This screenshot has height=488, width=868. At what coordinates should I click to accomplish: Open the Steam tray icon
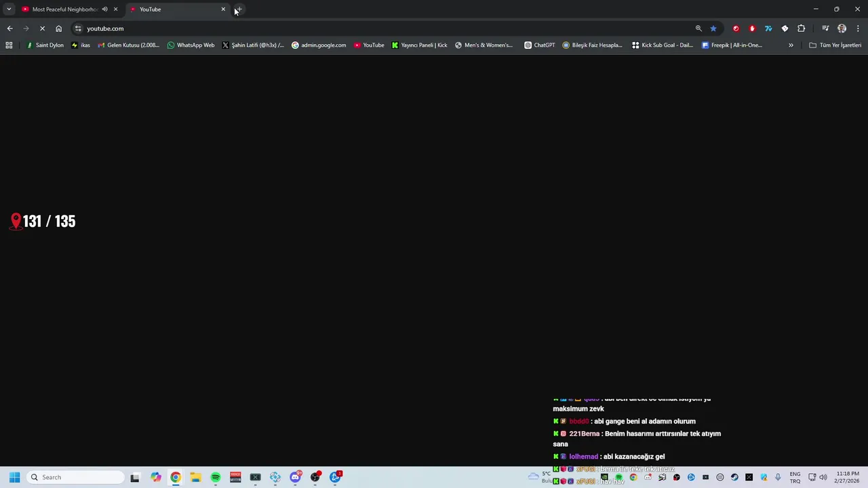pos(734,477)
